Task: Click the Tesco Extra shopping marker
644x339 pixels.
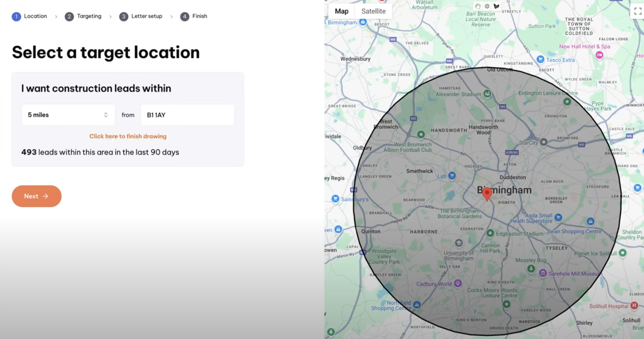Action: [x=541, y=60]
